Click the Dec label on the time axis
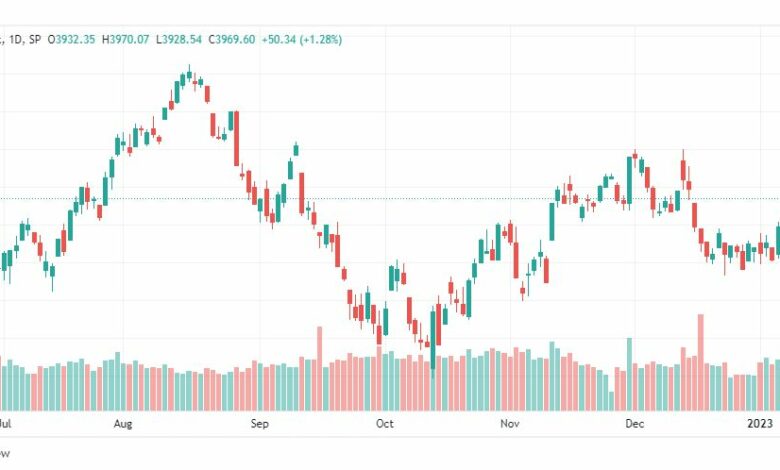This screenshot has width=780, height=470. (x=635, y=424)
